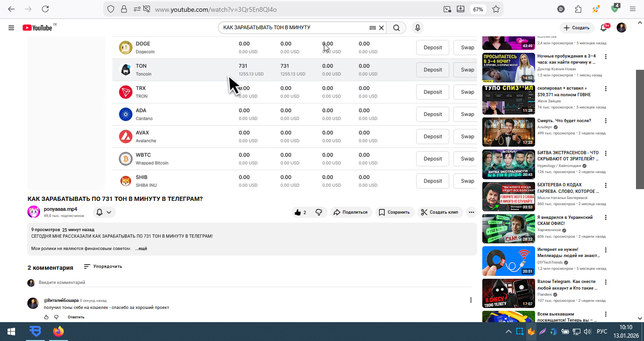The height and width of the screenshot is (341, 644).
Task: Open the clock and date flyout
Action: coord(626,332)
